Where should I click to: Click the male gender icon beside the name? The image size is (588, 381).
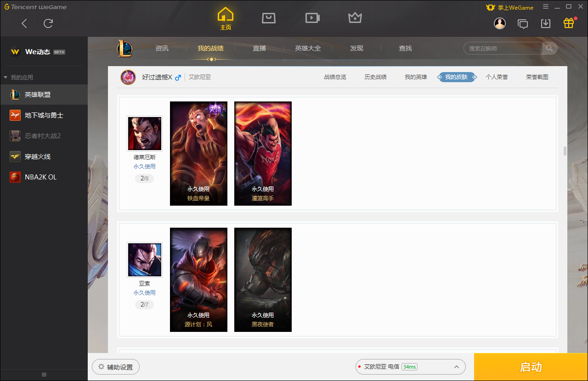(x=178, y=77)
